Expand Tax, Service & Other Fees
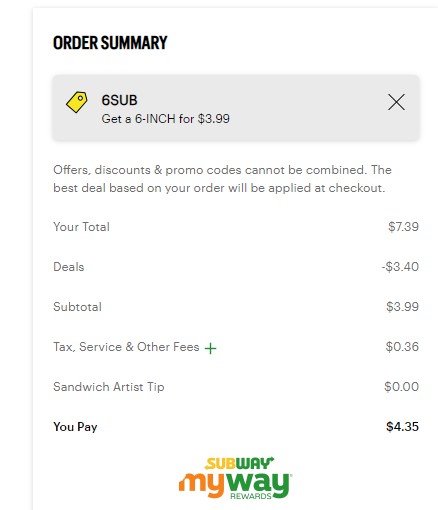This screenshot has height=510, width=438. 210,348
